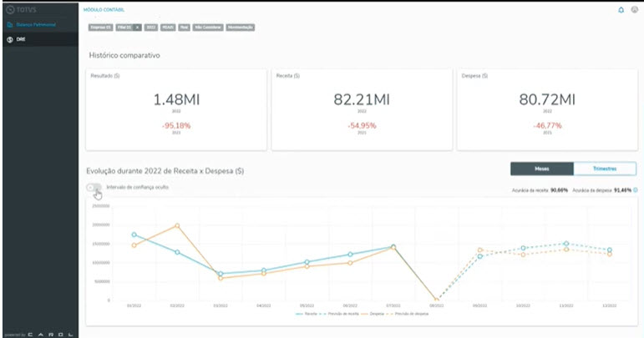Click the Resultado 1.48MI card
Viewport: 644px width, 338px height.
pos(176,110)
